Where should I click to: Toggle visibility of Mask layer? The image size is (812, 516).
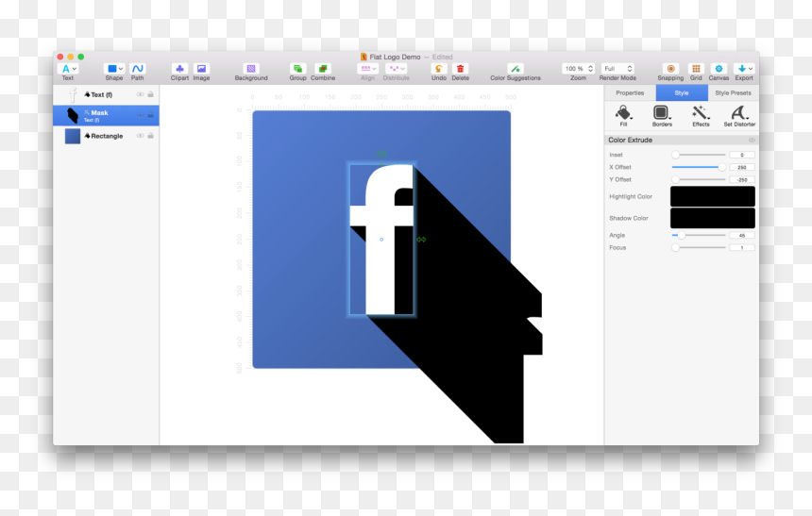point(140,115)
